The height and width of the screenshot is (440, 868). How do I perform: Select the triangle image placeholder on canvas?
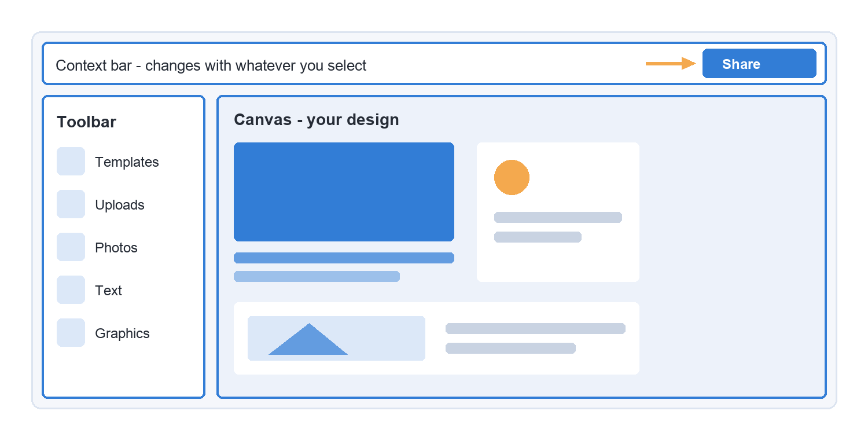coord(336,338)
